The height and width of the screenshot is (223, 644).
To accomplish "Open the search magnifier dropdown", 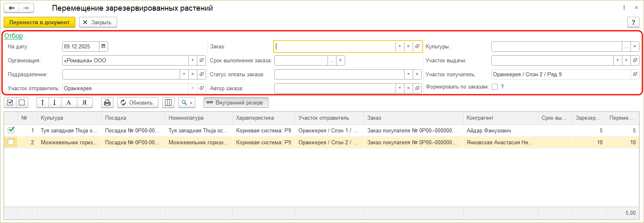I will coord(186,102).
